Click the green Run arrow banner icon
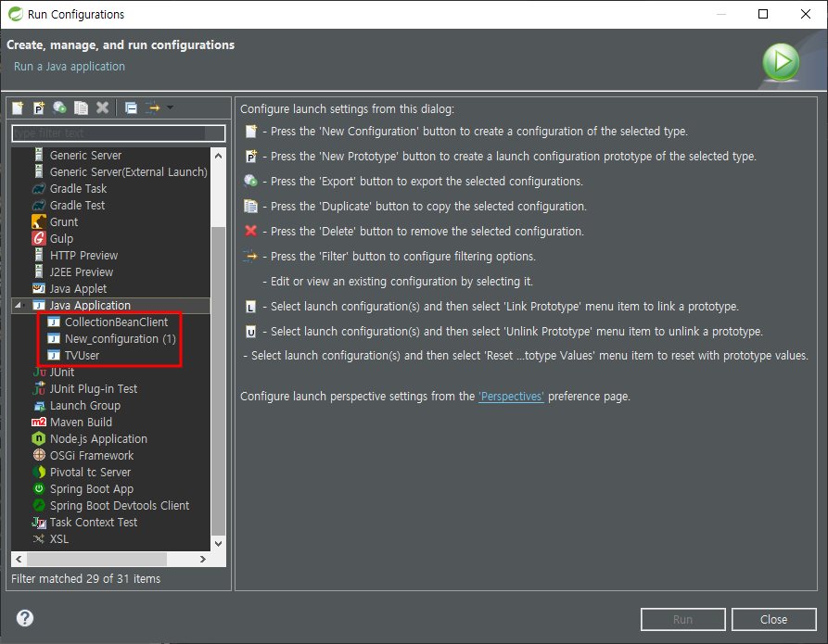The image size is (828, 644). coord(781,62)
